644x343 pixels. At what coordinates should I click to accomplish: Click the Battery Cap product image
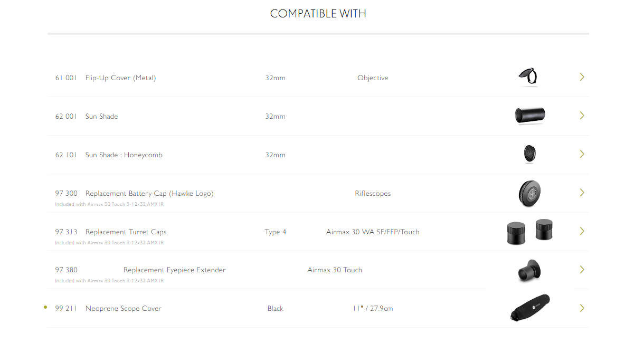(x=529, y=193)
